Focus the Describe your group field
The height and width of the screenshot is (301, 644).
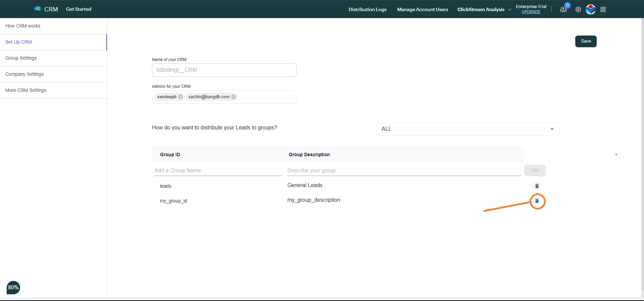click(x=404, y=170)
